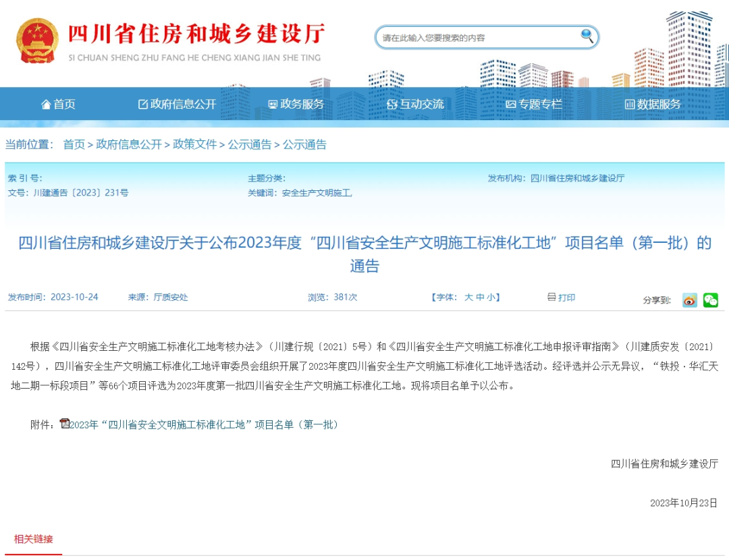Screen dimensions: 729x560
Task: Switch to the 相关链接 tab
Action: click(x=34, y=539)
